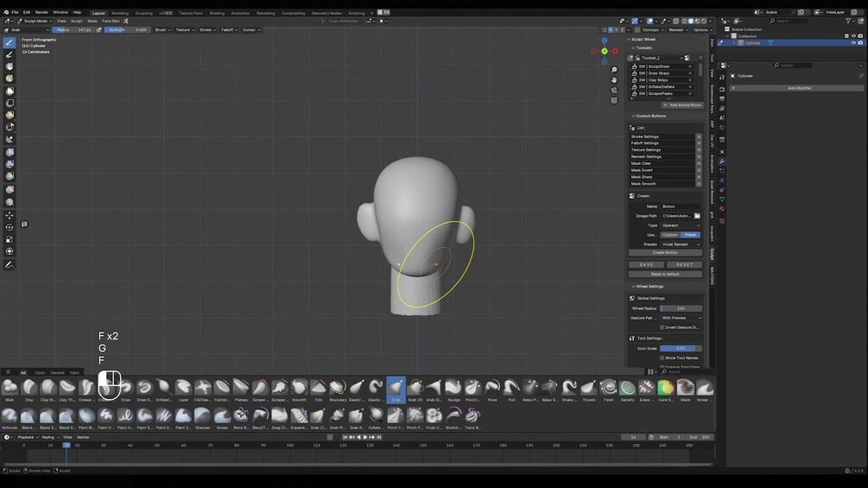The width and height of the screenshot is (868, 488).
Task: Select the Preset option next to Use
Action: [690, 235]
